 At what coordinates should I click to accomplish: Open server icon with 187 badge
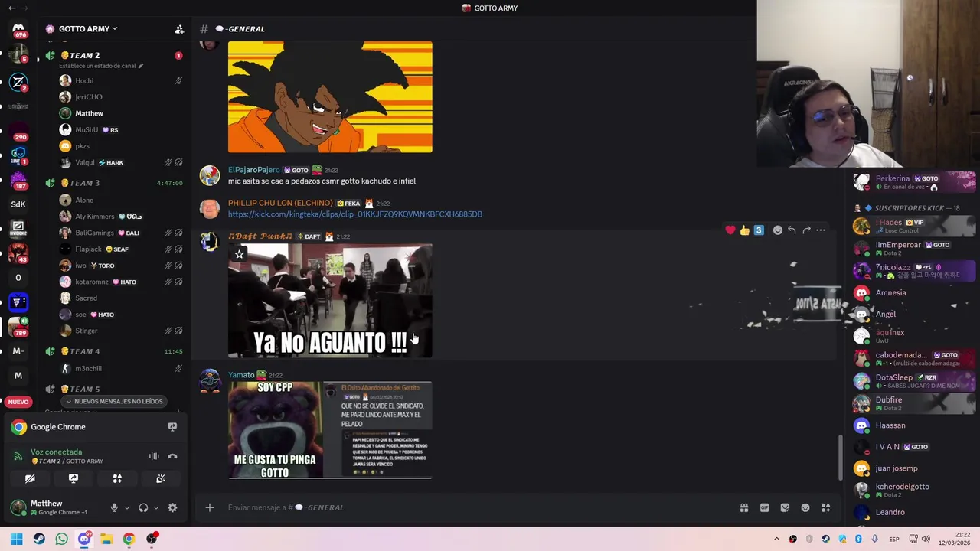(x=18, y=180)
